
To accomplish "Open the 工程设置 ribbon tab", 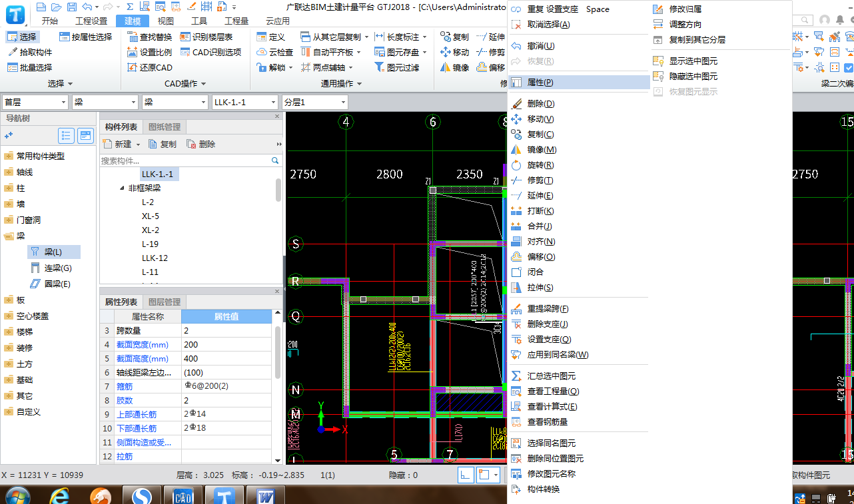I will [91, 21].
